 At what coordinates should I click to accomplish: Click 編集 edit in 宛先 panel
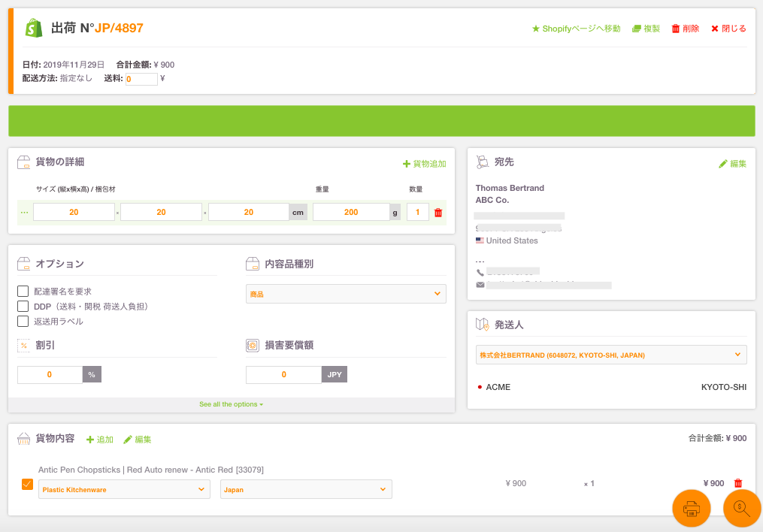point(732,164)
